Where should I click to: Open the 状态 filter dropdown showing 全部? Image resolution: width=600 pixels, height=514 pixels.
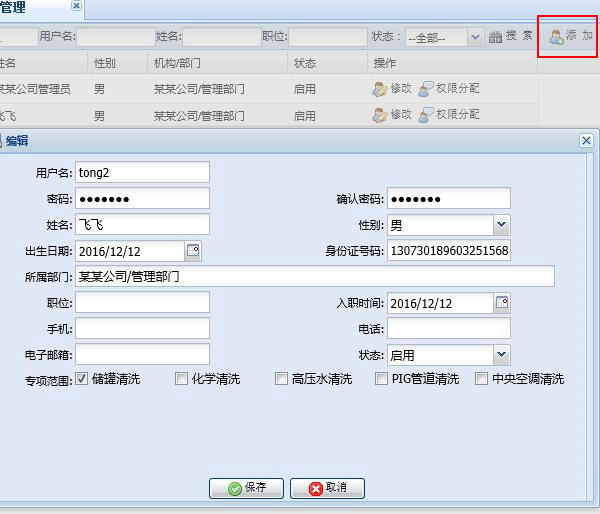pyautogui.click(x=475, y=37)
